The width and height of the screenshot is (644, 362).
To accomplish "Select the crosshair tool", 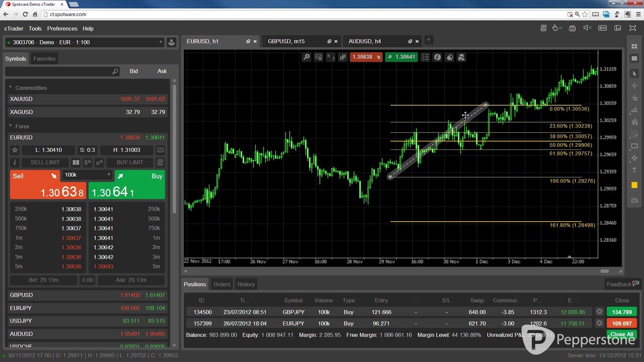I will pyautogui.click(x=634, y=86).
